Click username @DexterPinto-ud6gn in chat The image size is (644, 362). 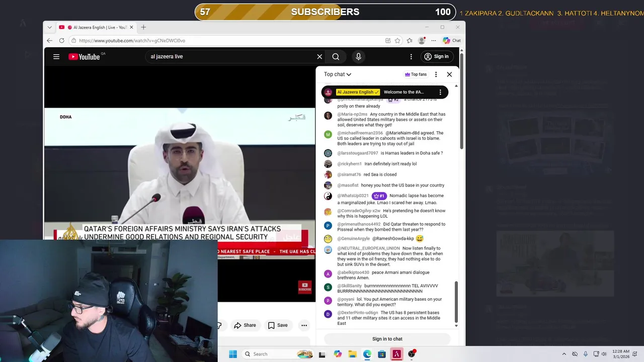[x=357, y=313]
